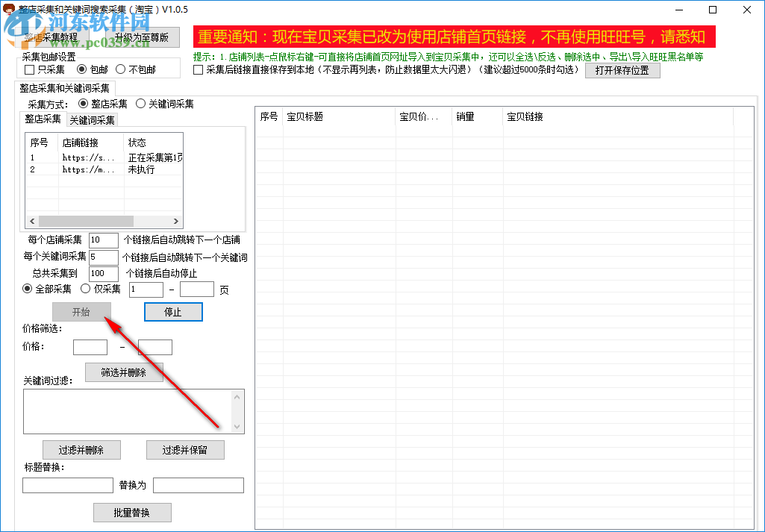Select the 整店采集 tab
Image resolution: width=765 pixels, height=532 pixels.
pos(43,119)
